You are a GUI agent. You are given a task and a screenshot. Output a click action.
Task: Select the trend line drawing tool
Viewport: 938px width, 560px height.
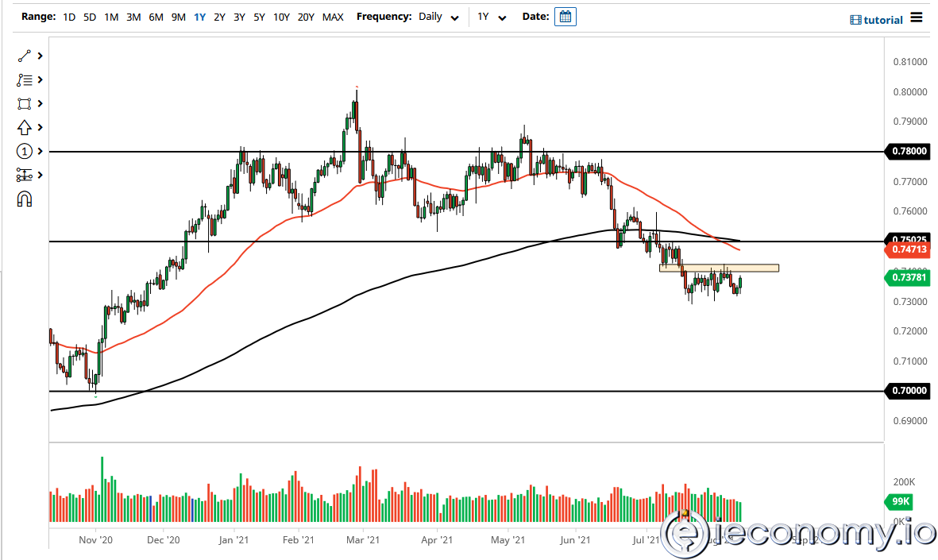coord(21,56)
